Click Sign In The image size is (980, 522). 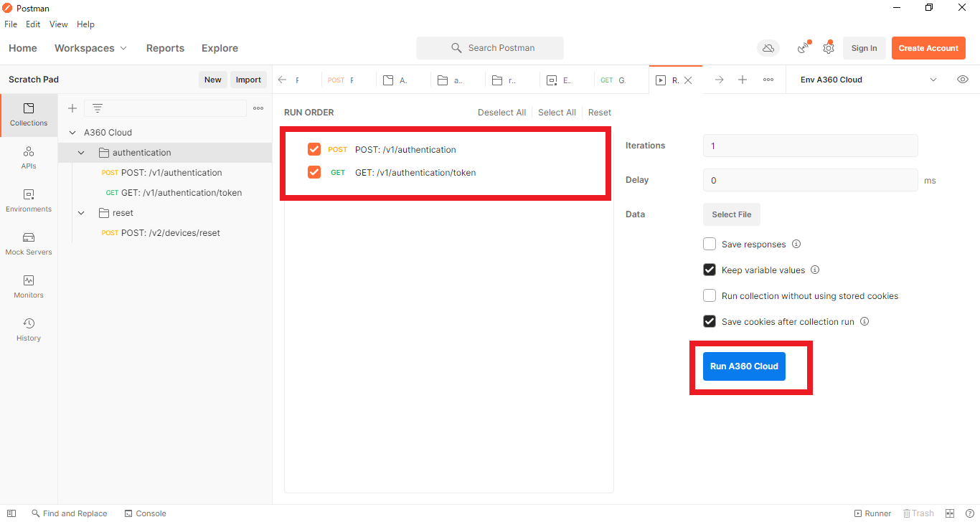[864, 48]
